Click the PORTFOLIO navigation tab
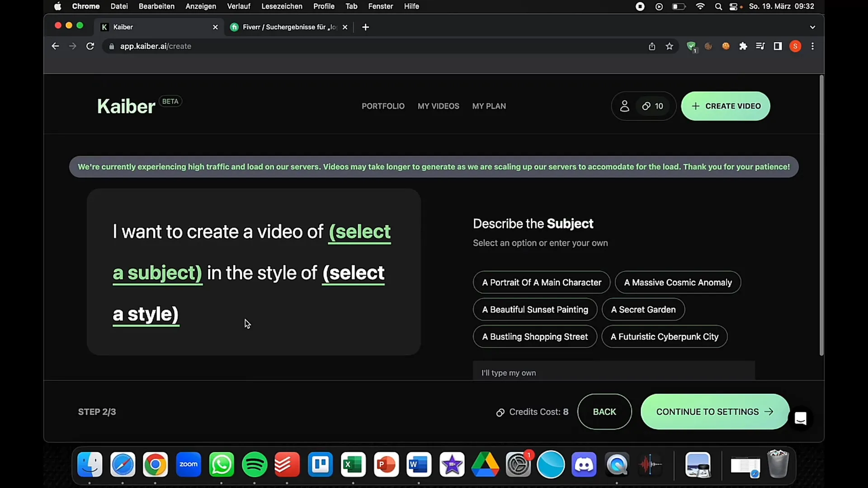This screenshot has width=868, height=488. (x=383, y=106)
